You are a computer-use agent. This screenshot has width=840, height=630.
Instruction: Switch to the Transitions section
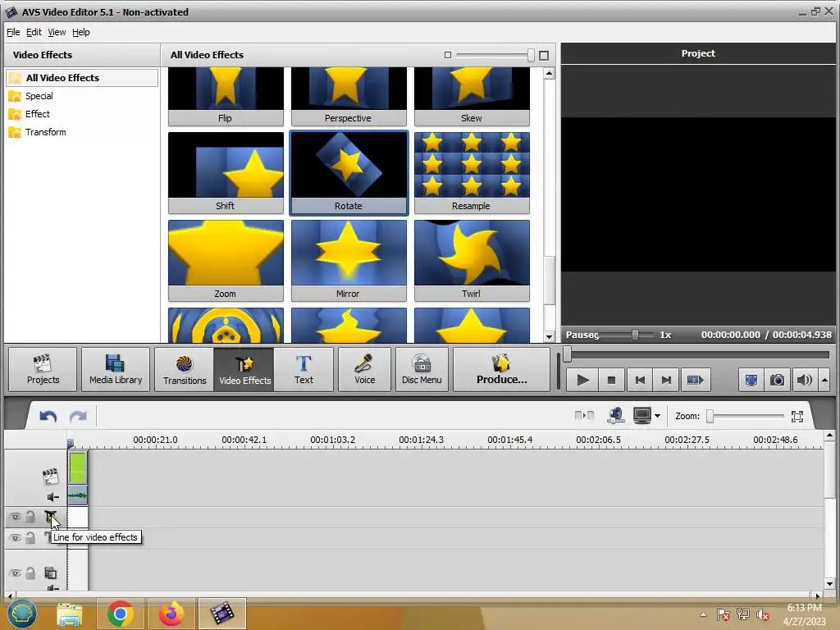click(x=185, y=370)
